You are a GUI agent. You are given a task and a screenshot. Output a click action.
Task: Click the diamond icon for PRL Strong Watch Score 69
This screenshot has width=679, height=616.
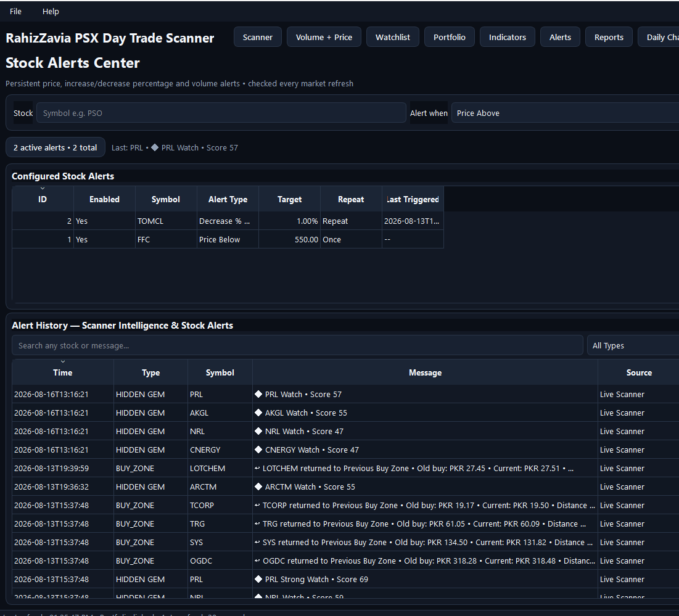coord(258,579)
